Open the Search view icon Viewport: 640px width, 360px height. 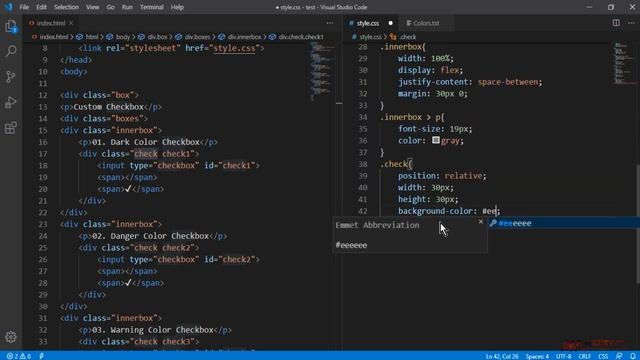(11, 51)
